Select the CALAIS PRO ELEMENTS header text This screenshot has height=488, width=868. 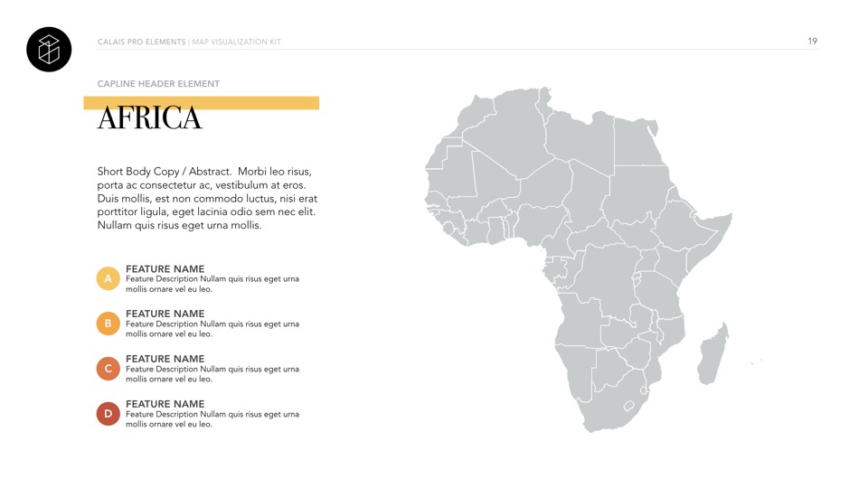pyautogui.click(x=141, y=42)
